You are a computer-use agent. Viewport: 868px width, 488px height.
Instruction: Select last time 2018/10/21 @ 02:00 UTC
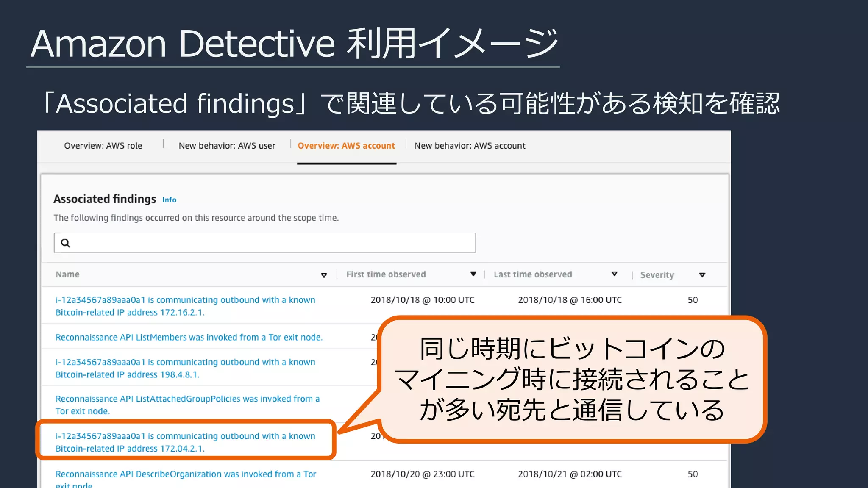pos(570,474)
